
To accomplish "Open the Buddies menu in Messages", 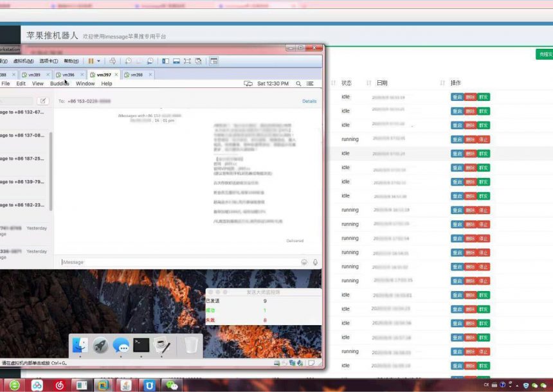I will coord(60,84).
